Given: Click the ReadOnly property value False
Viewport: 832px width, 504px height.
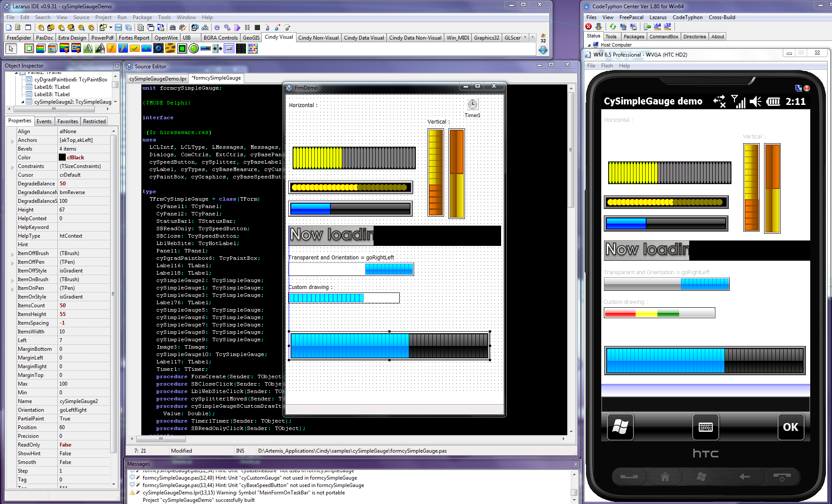Looking at the screenshot, I should pos(84,445).
